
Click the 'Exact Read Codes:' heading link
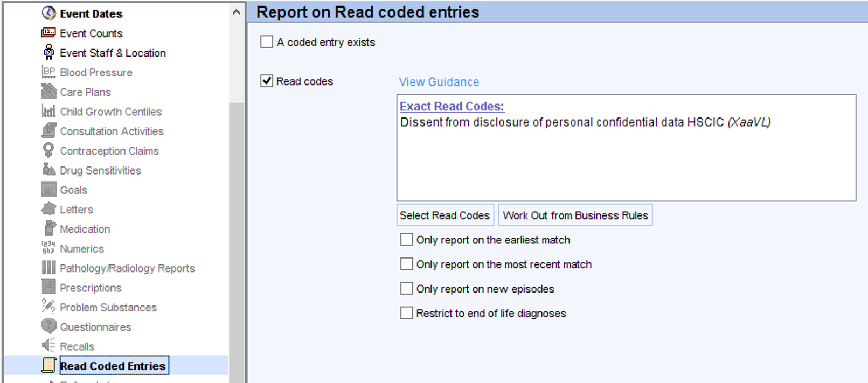point(452,107)
